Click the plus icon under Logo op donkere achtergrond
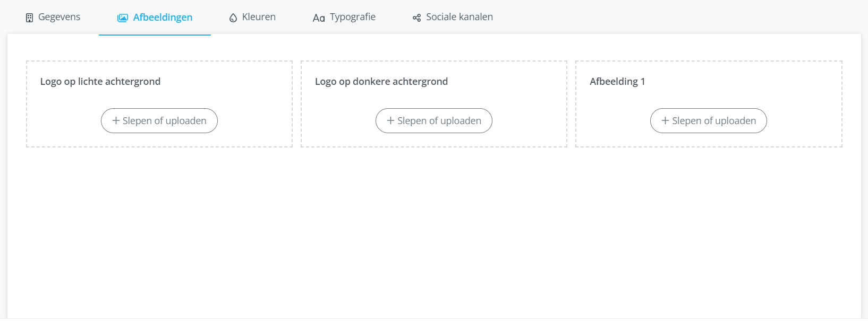The image size is (868, 322). coord(390,120)
